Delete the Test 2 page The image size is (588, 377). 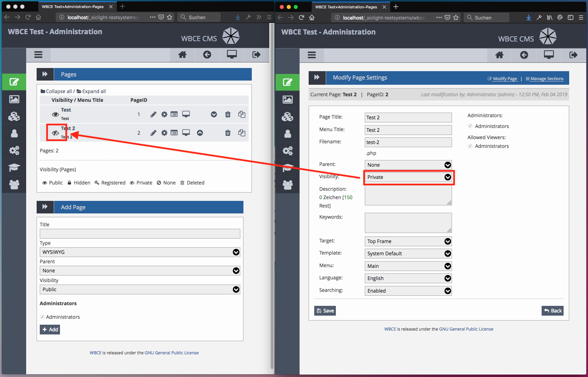(228, 133)
